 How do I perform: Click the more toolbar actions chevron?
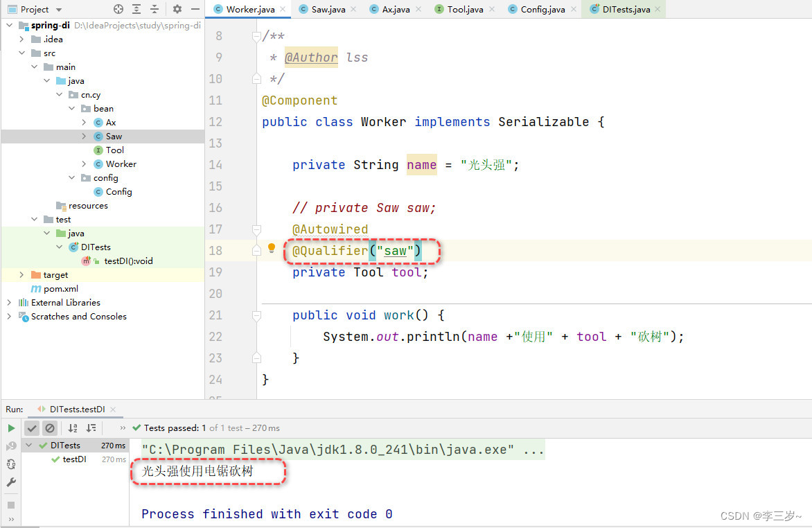click(x=123, y=428)
